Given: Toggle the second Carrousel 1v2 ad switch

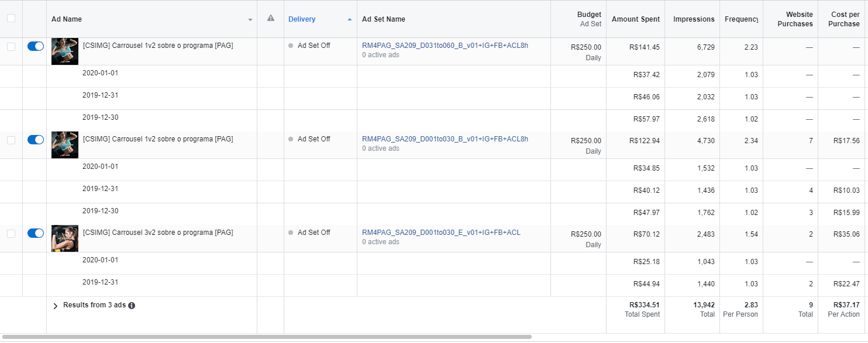Looking at the screenshot, I should 36,140.
